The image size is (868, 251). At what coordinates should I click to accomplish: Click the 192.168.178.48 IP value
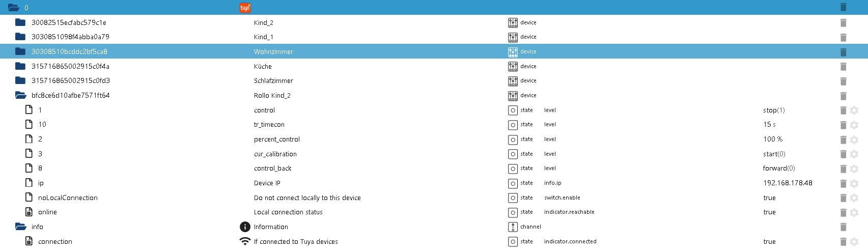pos(787,183)
